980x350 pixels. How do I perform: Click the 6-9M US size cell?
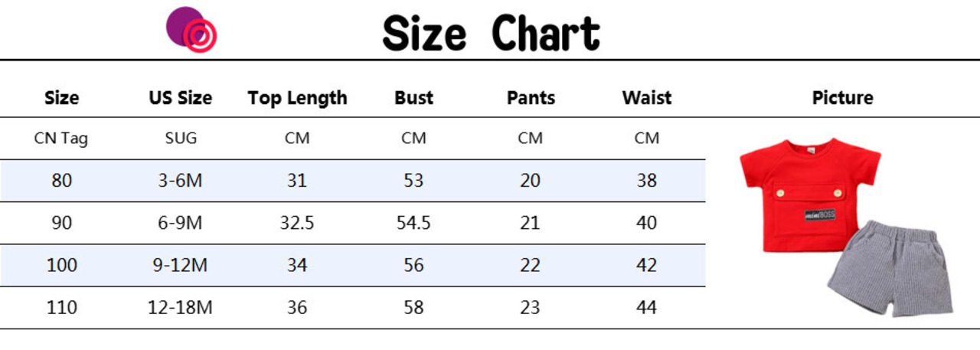(181, 223)
